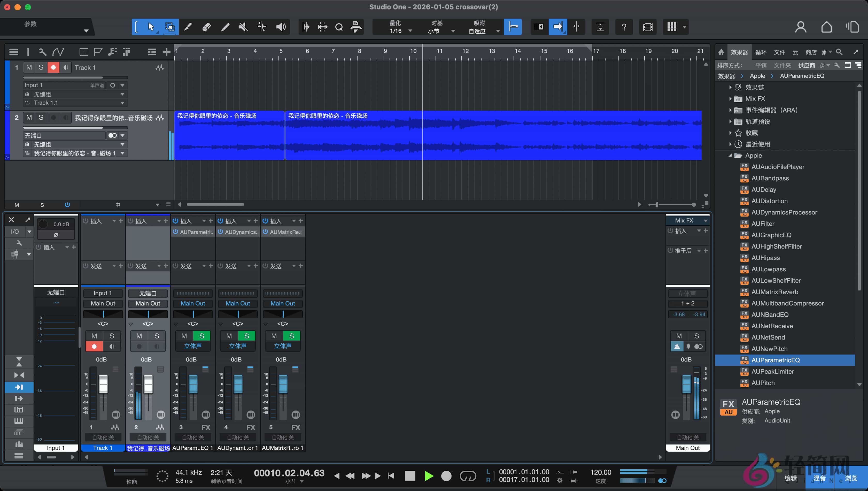Open the search field in the effects browser
Image resolution: width=868 pixels, height=491 pixels.
839,52
